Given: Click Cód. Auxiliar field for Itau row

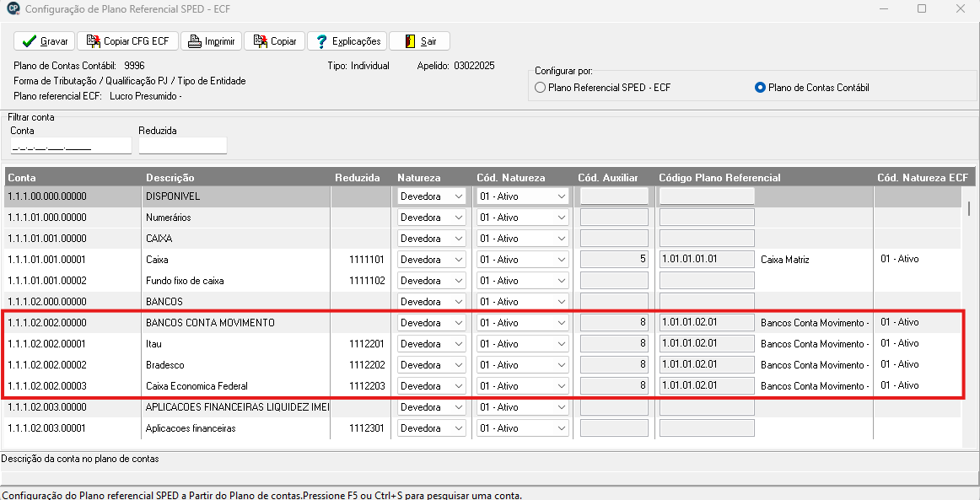Looking at the screenshot, I should [x=614, y=344].
